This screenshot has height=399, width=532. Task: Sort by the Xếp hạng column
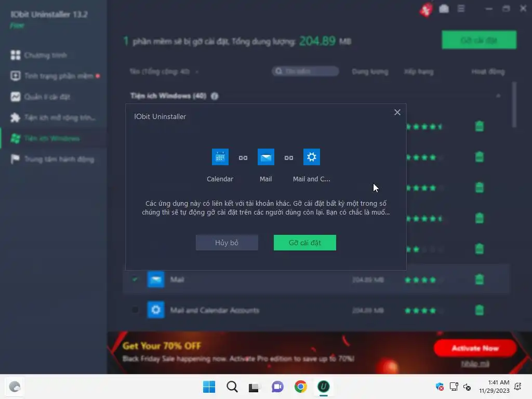[419, 72]
